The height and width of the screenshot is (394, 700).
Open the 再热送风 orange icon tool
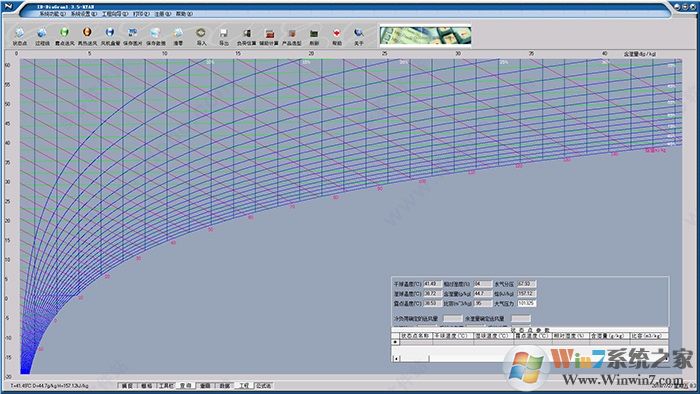coord(87,36)
